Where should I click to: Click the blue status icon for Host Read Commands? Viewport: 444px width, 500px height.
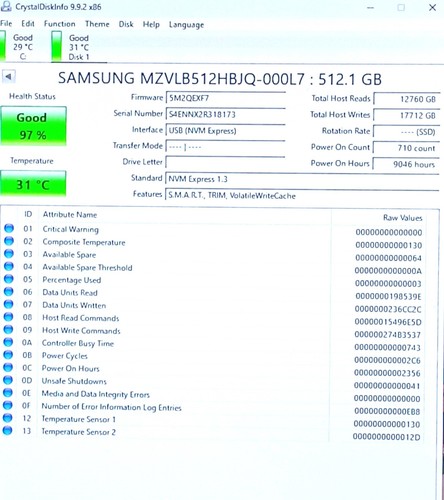[8, 317]
